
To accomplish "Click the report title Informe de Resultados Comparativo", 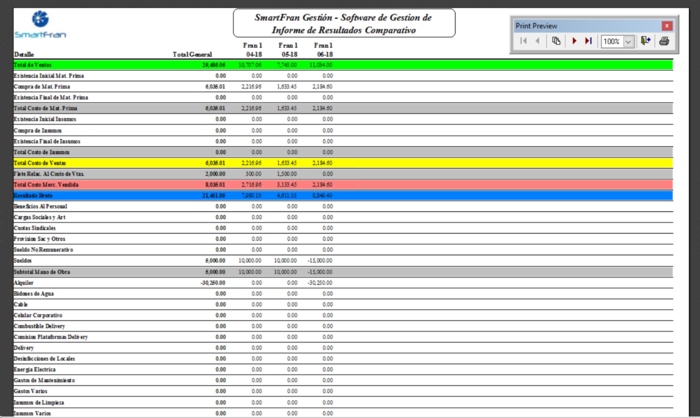I will (x=344, y=30).
